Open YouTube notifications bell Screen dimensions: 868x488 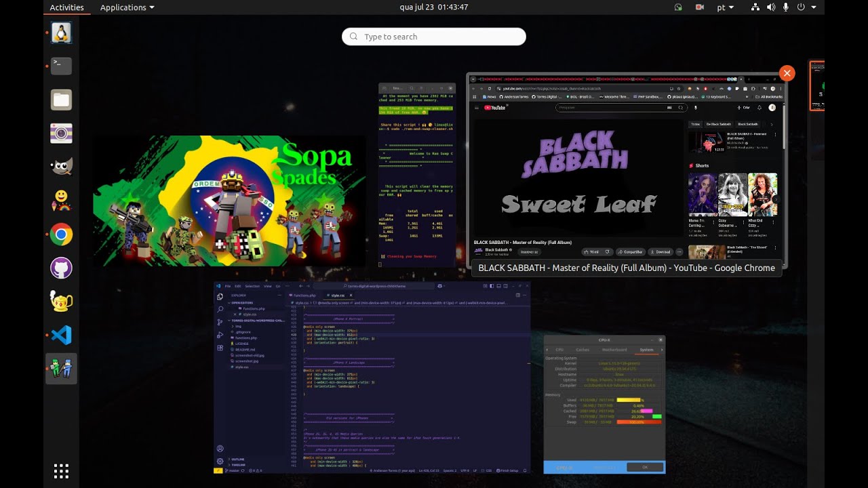click(x=759, y=107)
